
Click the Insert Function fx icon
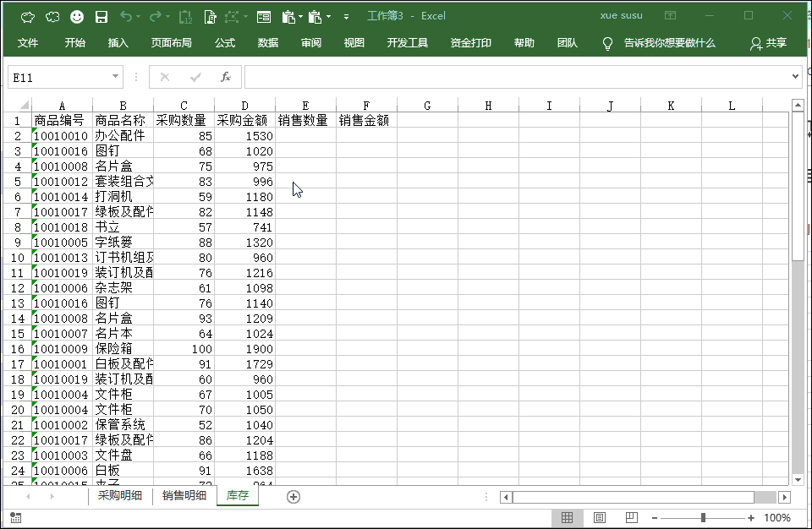click(x=226, y=76)
